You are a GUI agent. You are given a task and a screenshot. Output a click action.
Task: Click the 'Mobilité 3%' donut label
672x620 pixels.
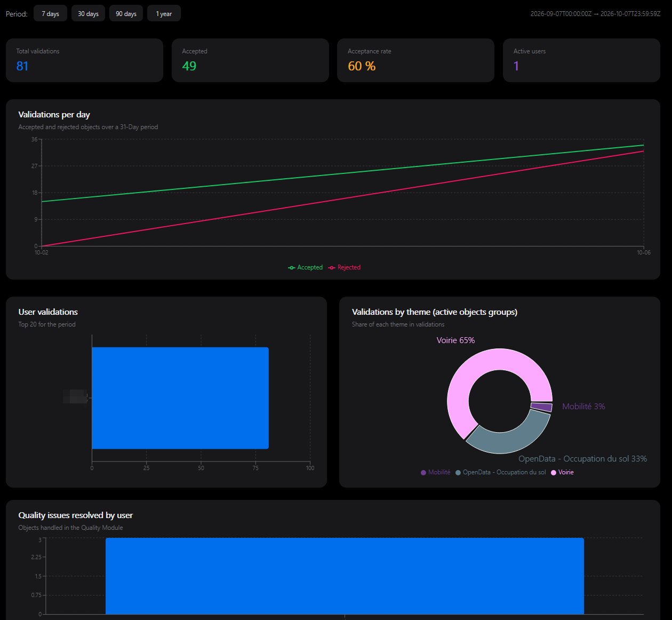(583, 407)
